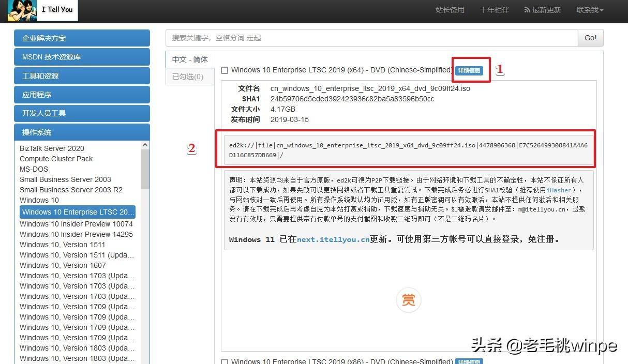
Task: Click the 4.17GB file size value
Action: [283, 109]
